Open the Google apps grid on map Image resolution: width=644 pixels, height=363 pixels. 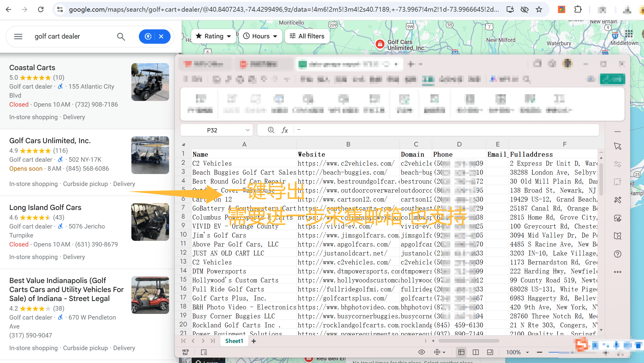click(x=629, y=34)
